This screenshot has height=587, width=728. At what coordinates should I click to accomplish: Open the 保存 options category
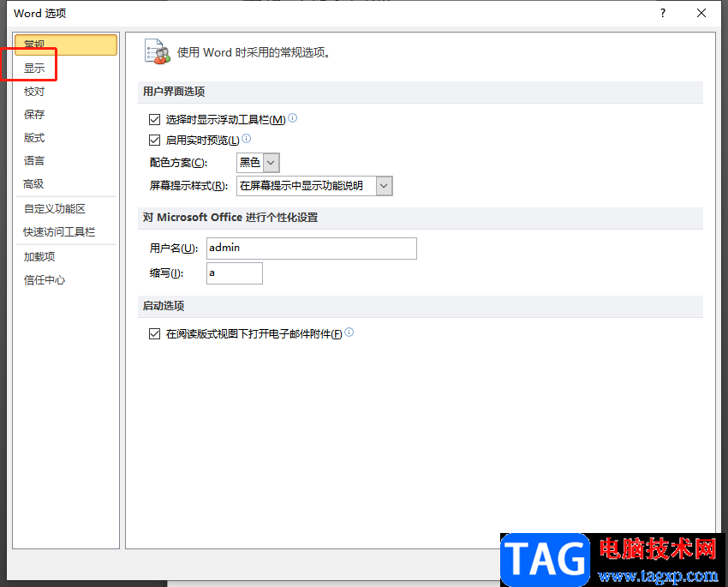pyautogui.click(x=34, y=114)
